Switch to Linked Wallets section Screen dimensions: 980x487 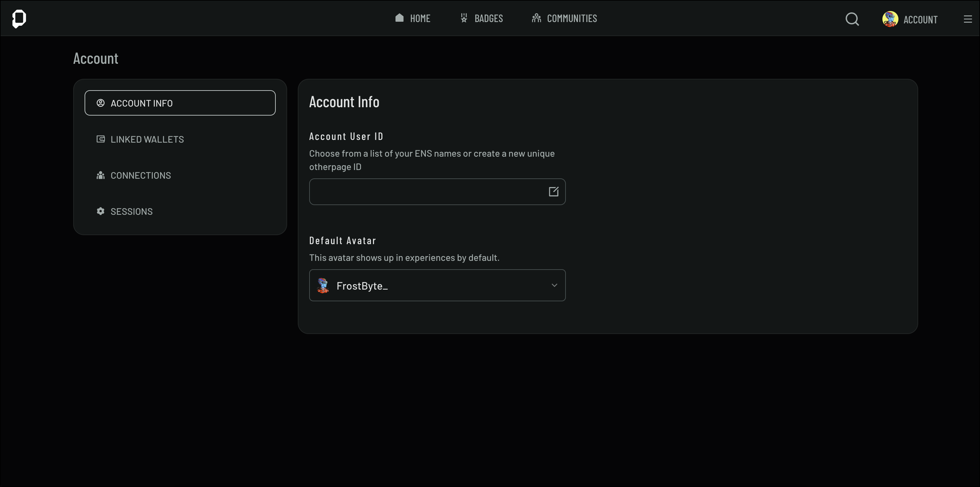coord(147,140)
